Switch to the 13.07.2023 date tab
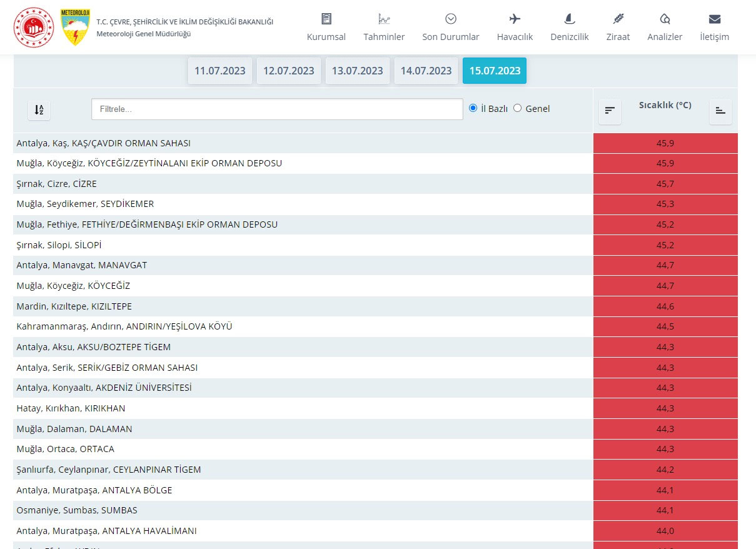The width and height of the screenshot is (756, 549). pyautogui.click(x=357, y=71)
